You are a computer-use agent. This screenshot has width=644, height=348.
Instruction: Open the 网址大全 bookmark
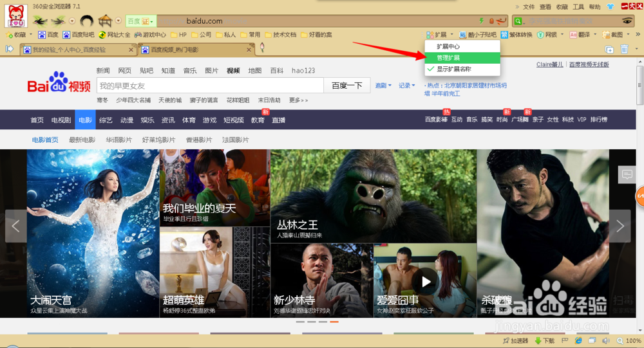coord(115,35)
